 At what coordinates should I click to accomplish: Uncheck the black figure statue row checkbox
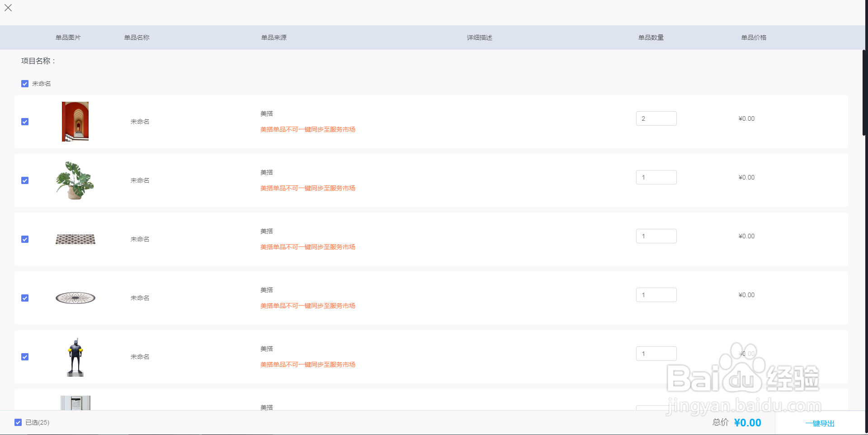pyautogui.click(x=25, y=357)
